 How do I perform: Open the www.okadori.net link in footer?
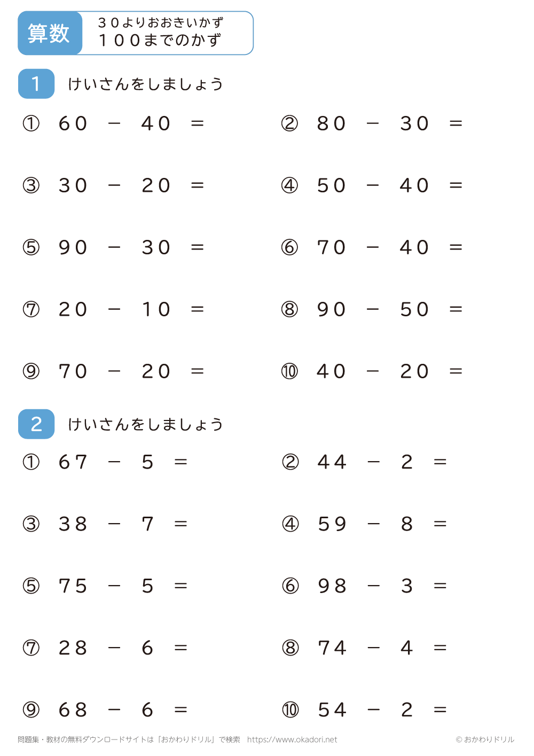(292, 739)
